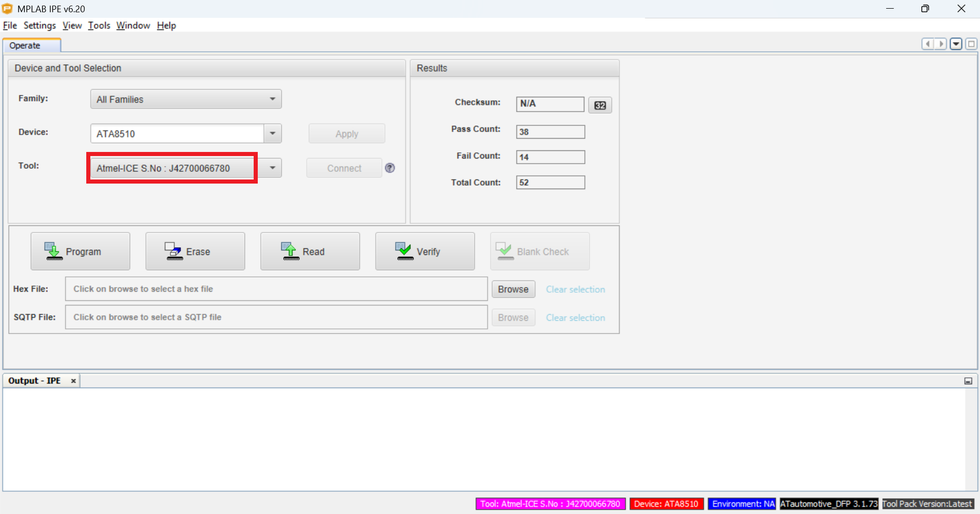Click the Output panel vertical scrollbar
This screenshot has width=980, height=514.
click(x=971, y=440)
